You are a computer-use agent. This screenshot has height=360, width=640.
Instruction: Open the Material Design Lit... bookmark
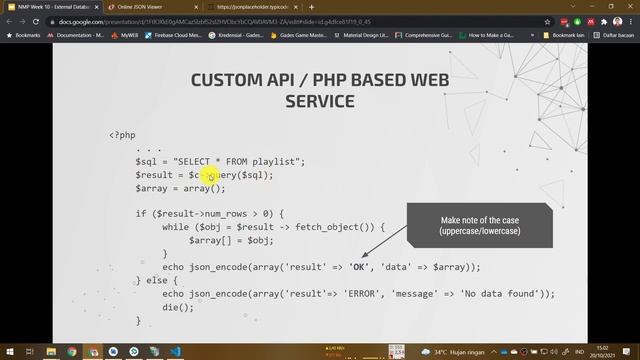[x=361, y=36]
